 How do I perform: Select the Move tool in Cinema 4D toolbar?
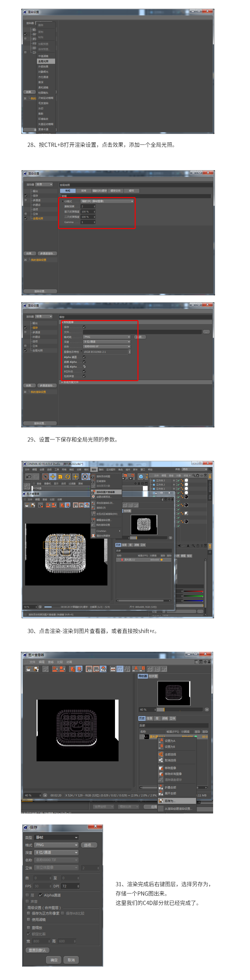[53, 476]
